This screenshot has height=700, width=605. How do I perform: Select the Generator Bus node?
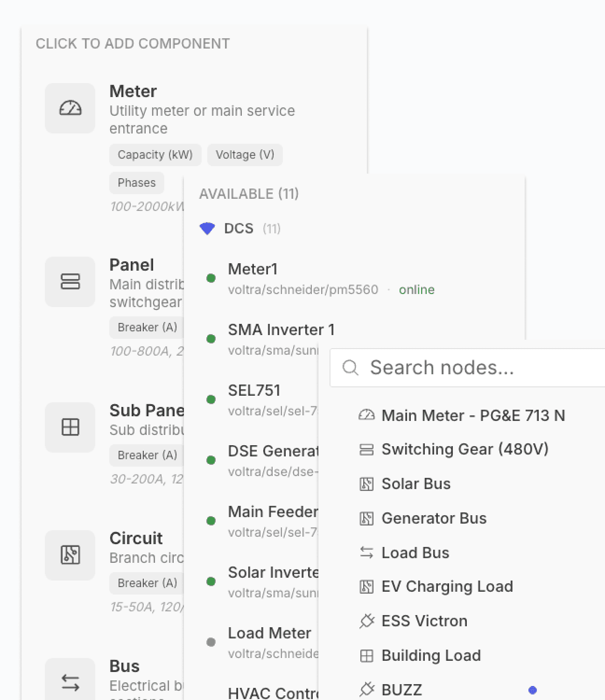pos(434,518)
